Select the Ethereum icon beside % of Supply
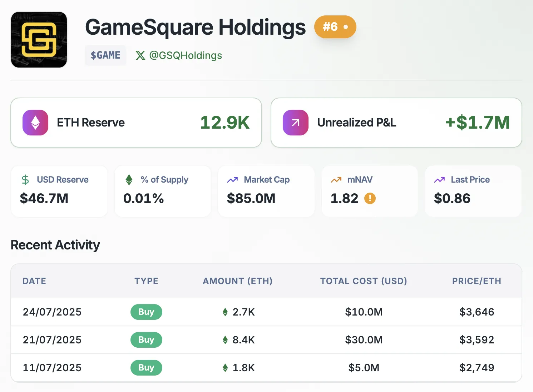 point(129,179)
